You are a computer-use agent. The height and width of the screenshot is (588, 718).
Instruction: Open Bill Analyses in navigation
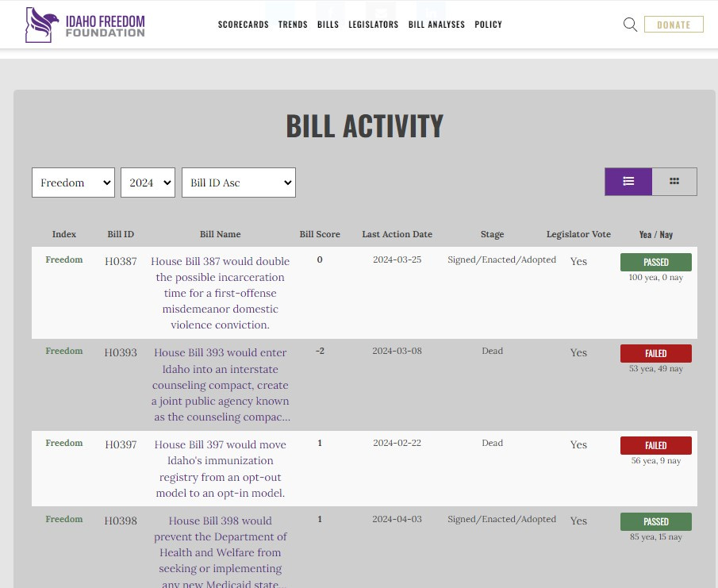(436, 25)
